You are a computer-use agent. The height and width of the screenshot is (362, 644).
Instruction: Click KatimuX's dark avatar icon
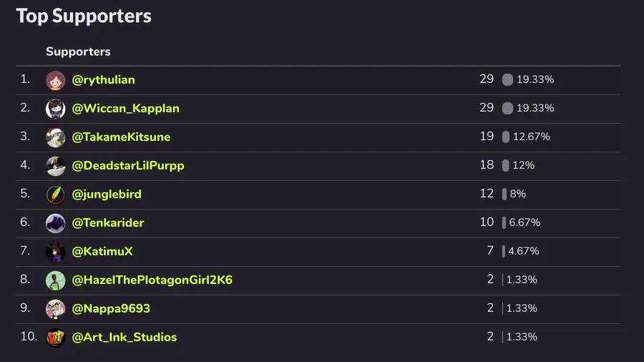coord(56,252)
